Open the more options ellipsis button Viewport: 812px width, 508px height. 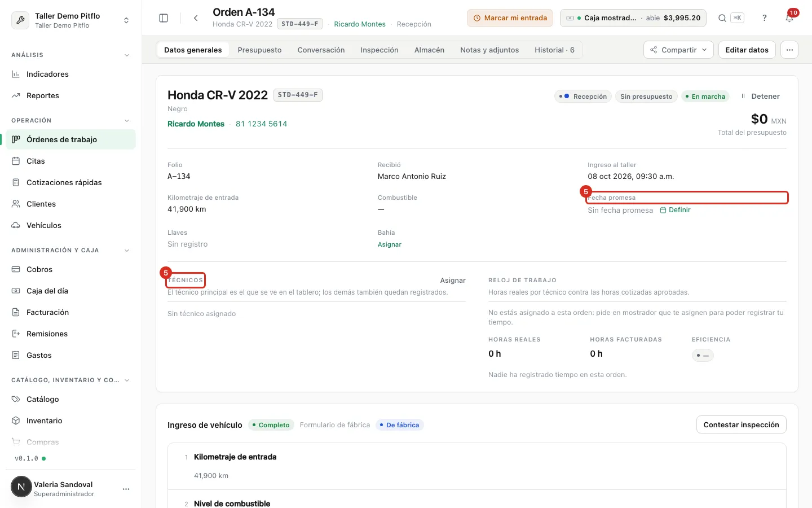[789, 50]
